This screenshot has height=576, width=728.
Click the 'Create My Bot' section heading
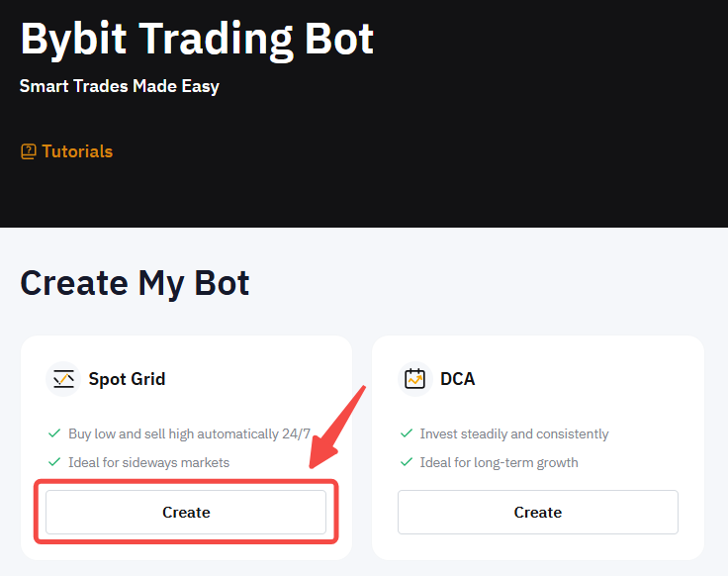(135, 283)
